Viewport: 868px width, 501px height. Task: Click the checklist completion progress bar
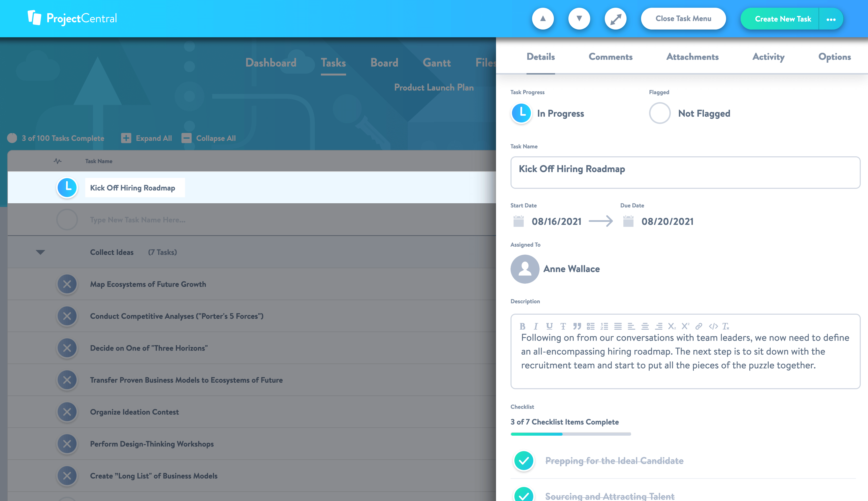point(571,434)
